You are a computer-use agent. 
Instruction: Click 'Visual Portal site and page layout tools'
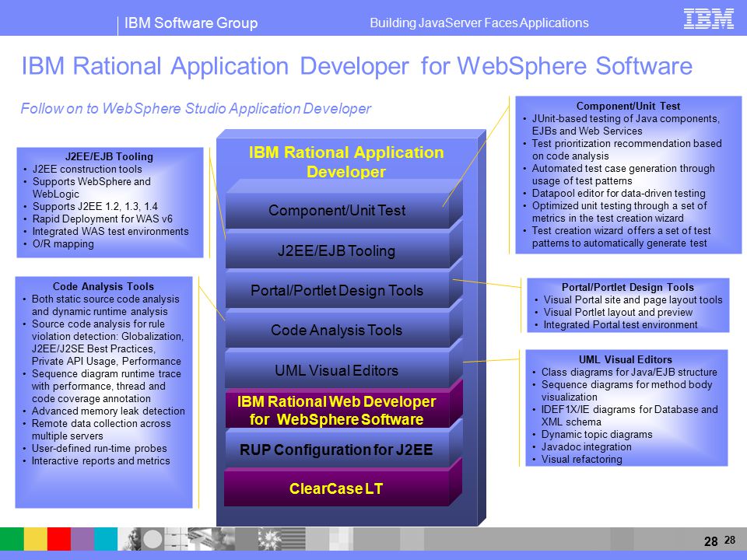pyautogui.click(x=633, y=300)
